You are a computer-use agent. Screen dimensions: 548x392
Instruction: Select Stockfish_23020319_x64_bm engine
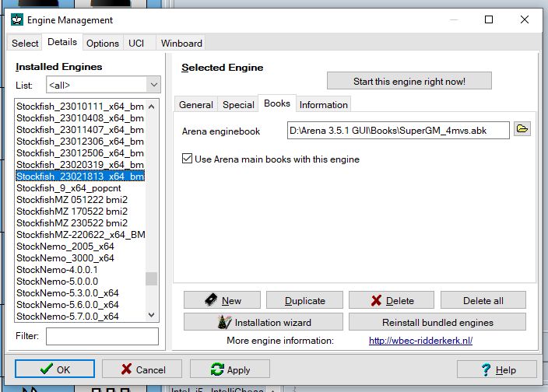80,164
